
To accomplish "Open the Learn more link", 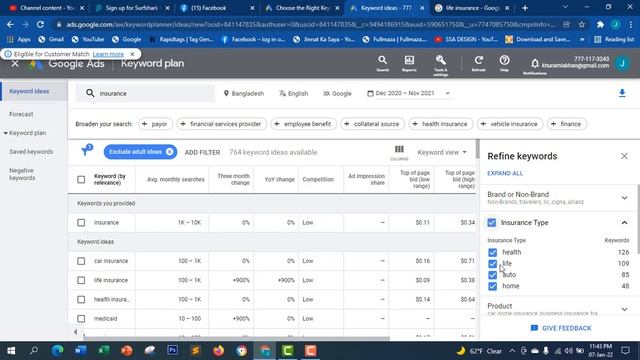I will [x=108, y=54].
